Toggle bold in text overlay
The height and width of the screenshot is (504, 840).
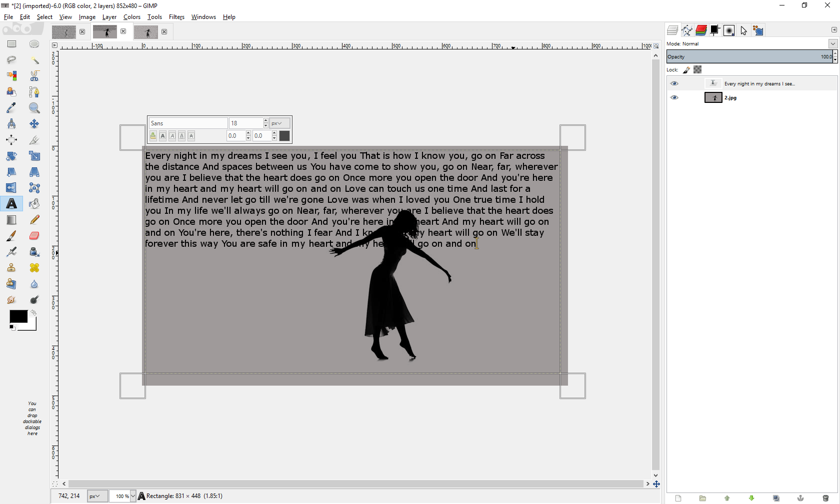[x=162, y=136]
